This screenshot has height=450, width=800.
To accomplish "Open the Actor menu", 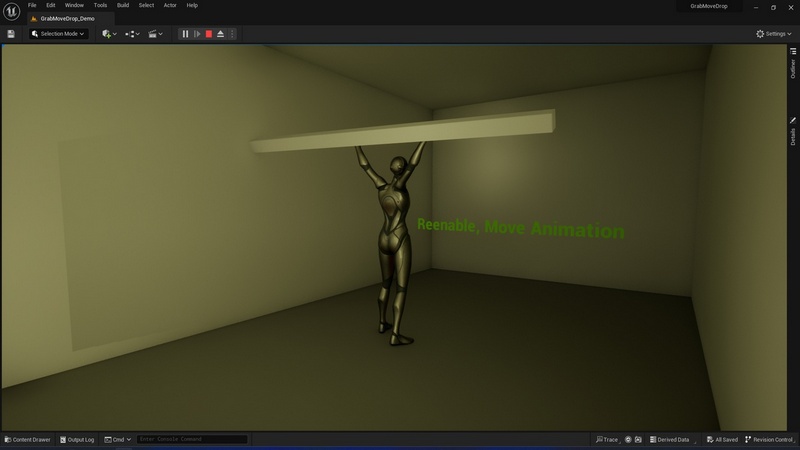I will click(170, 5).
